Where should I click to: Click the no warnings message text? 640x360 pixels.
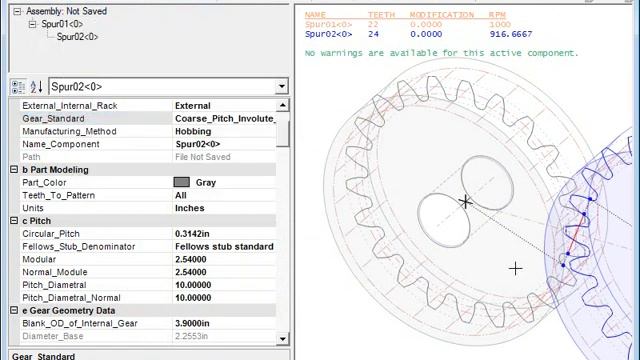pyautogui.click(x=442, y=53)
